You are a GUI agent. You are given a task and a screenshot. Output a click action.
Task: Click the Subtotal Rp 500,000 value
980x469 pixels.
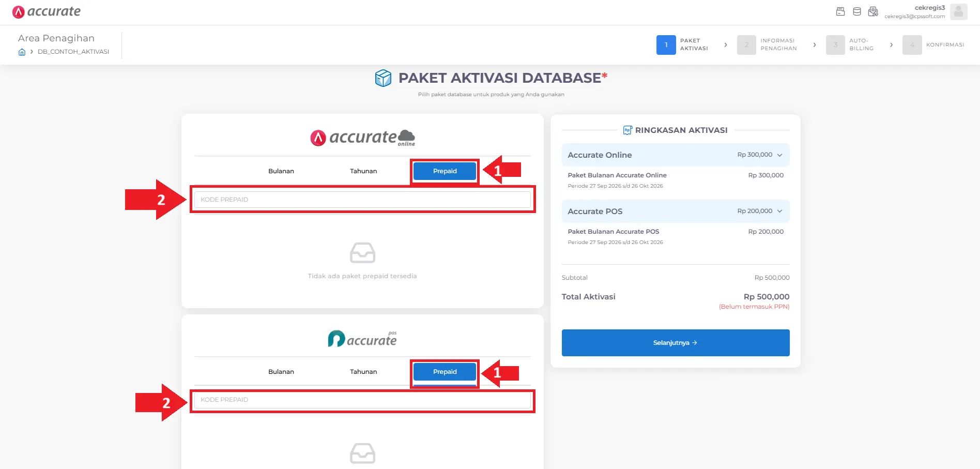tap(772, 278)
